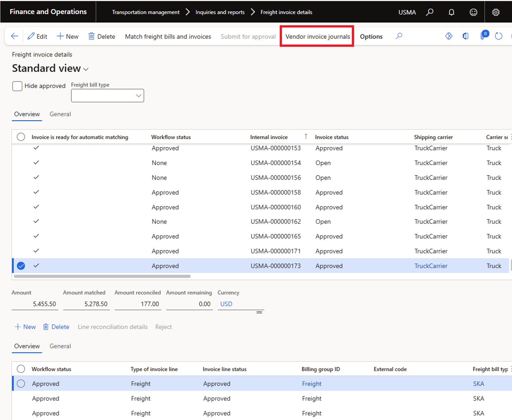Image resolution: width=512 pixels, height=420 pixels.
Task: Click the back arrow in the action pane
Action: click(14, 36)
